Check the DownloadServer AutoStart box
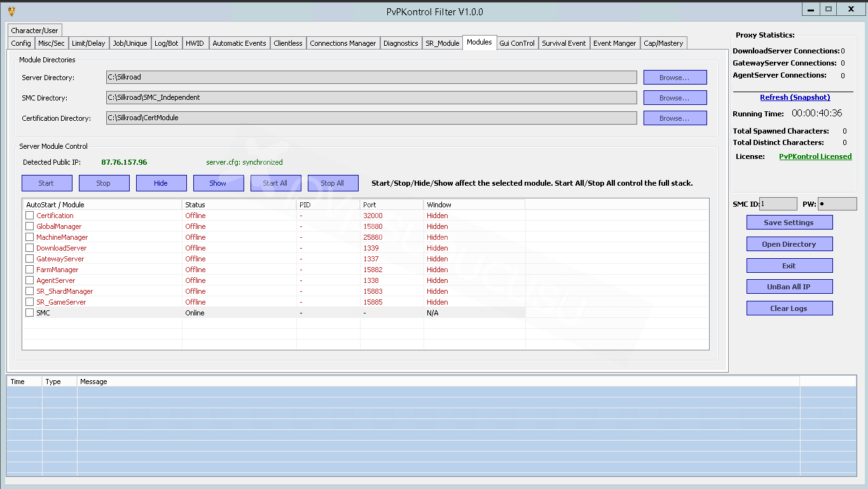The image size is (868, 489). tap(29, 248)
